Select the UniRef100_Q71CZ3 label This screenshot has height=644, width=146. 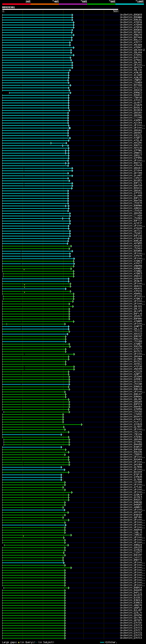click(x=131, y=87)
